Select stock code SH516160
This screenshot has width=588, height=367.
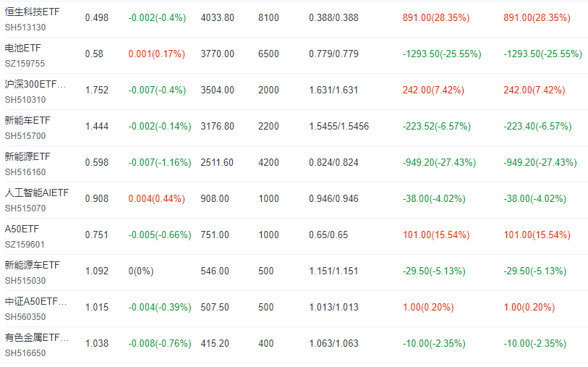click(25, 172)
